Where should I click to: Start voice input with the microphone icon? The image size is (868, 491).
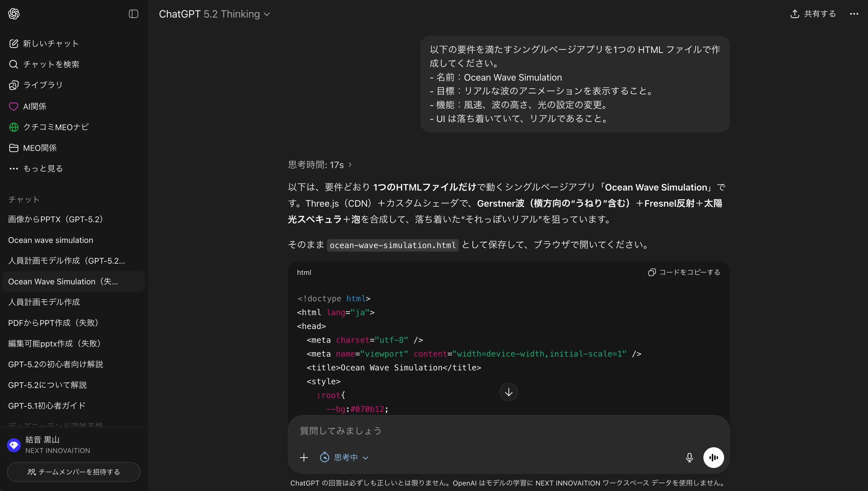tap(689, 457)
